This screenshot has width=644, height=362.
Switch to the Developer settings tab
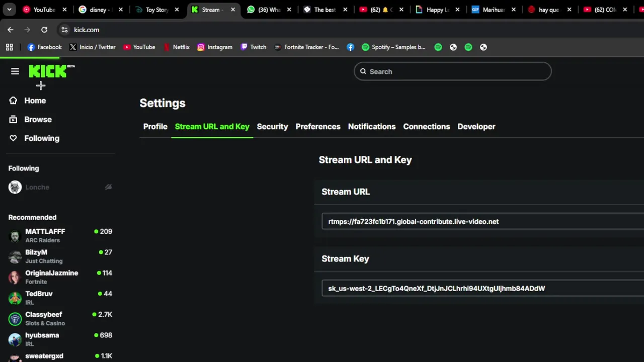click(x=476, y=127)
